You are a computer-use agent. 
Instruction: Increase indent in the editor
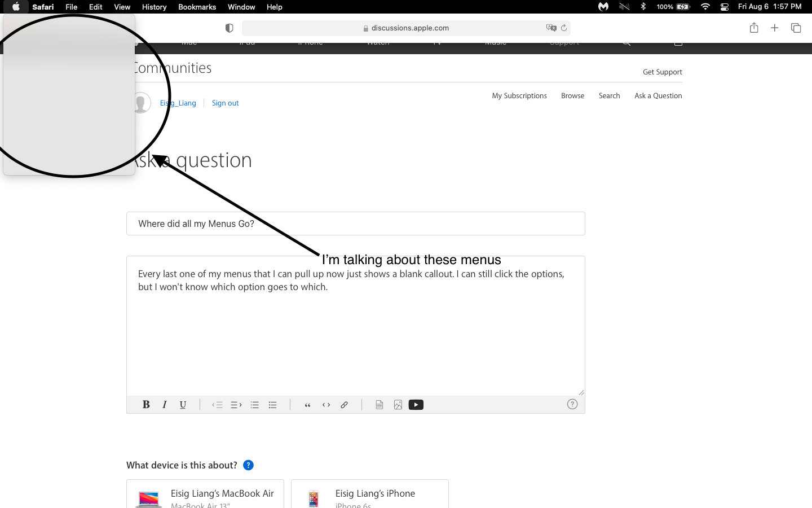click(x=236, y=405)
